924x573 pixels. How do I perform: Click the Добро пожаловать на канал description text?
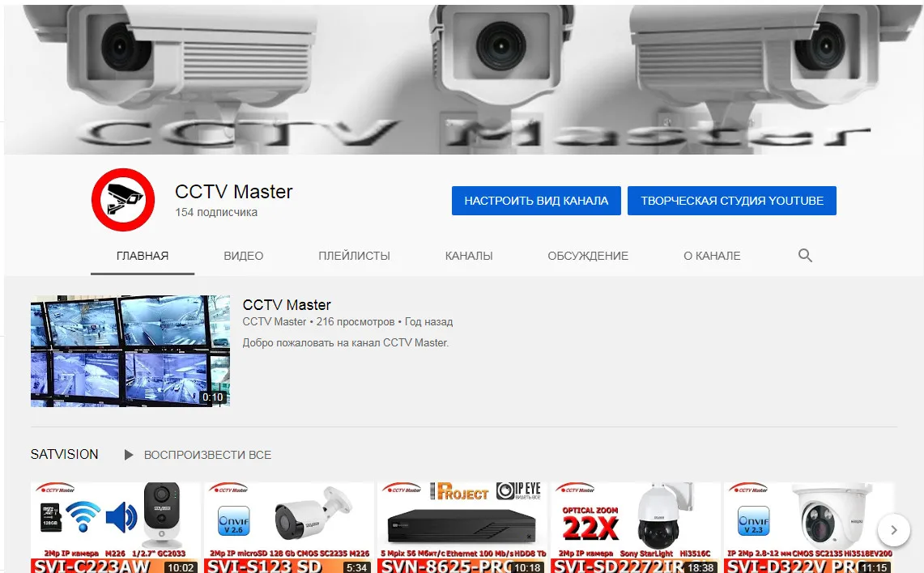click(x=346, y=342)
